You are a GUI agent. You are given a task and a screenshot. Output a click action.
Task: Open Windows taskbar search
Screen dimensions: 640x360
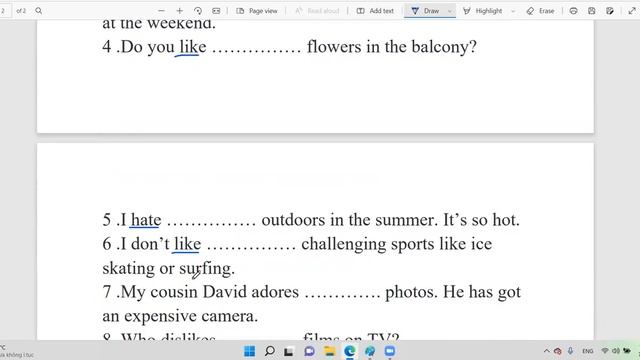(269, 351)
